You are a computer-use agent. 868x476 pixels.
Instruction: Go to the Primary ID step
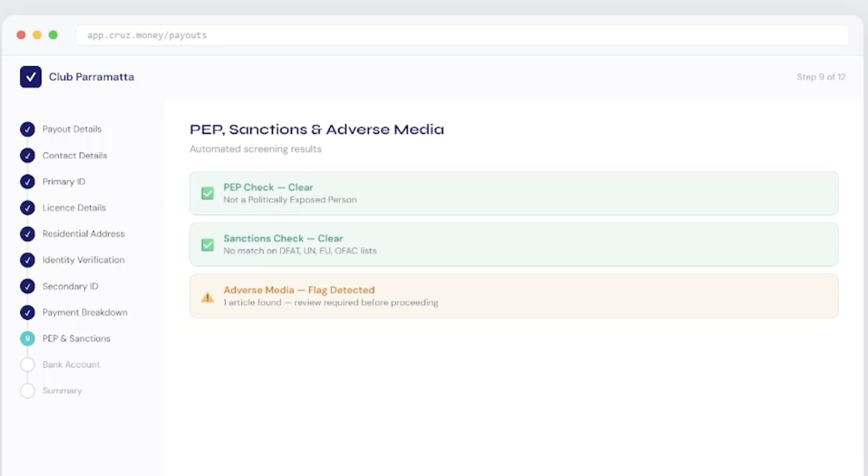pyautogui.click(x=64, y=182)
